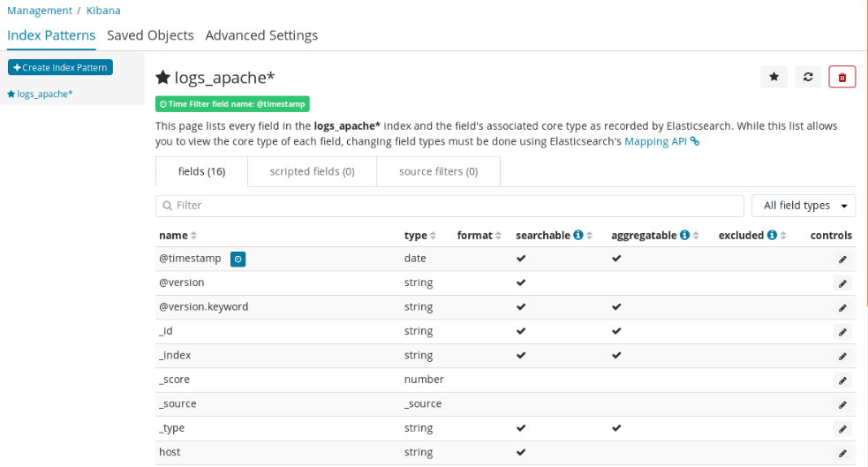The height and width of the screenshot is (467, 868).
Task: Click the Filter search input field
Action: [450, 206]
